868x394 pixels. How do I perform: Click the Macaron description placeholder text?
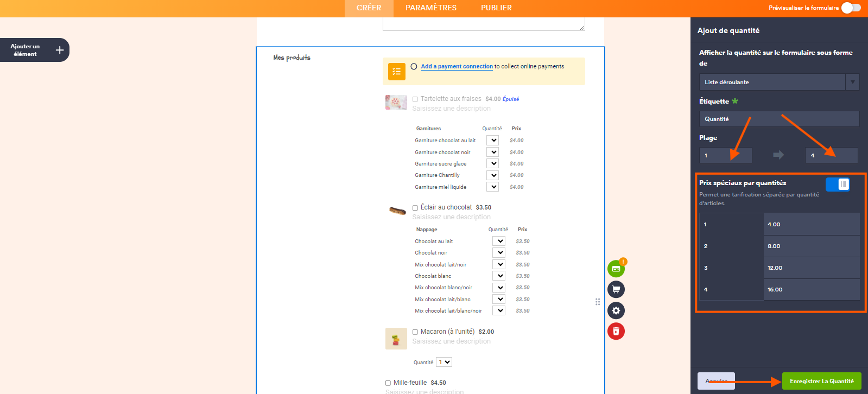(451, 341)
